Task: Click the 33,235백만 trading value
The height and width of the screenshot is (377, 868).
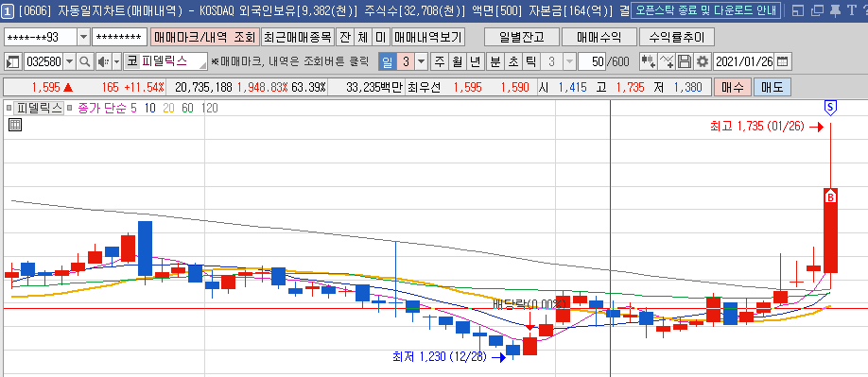Action: click(373, 87)
